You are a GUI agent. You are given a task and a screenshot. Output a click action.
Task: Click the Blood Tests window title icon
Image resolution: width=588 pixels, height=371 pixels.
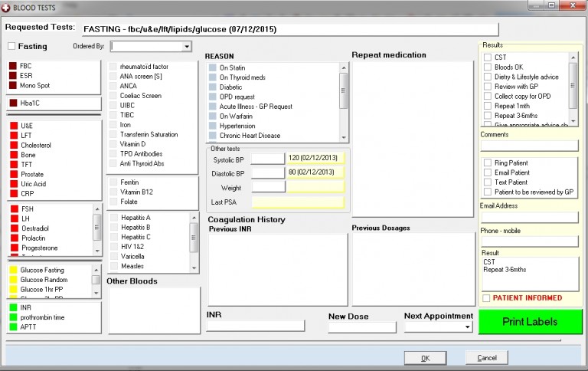[8, 7]
